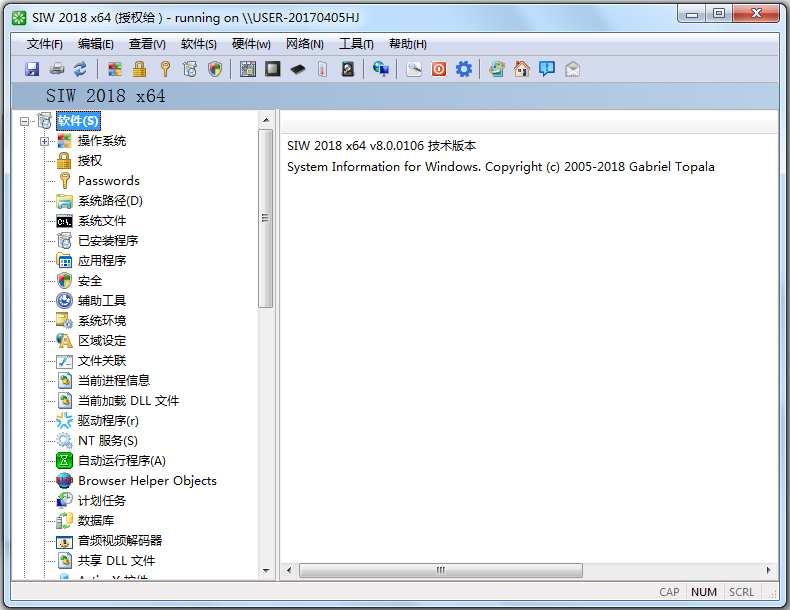This screenshot has height=610, width=790.
Task: Click the horizontal scrollbar in right pane
Action: [x=440, y=570]
